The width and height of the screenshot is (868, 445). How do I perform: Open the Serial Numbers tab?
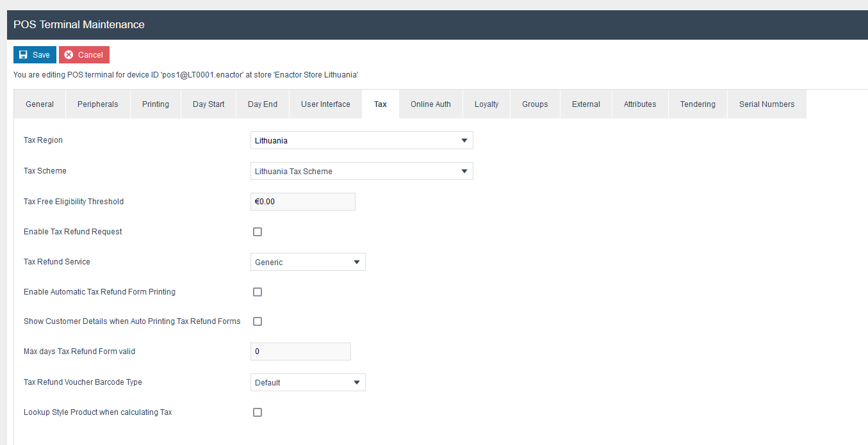click(x=766, y=104)
